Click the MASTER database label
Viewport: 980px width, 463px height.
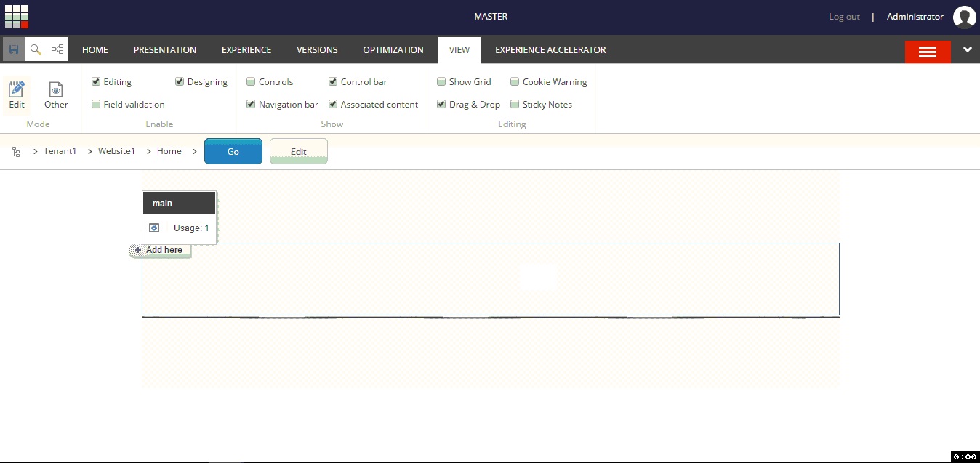click(491, 17)
